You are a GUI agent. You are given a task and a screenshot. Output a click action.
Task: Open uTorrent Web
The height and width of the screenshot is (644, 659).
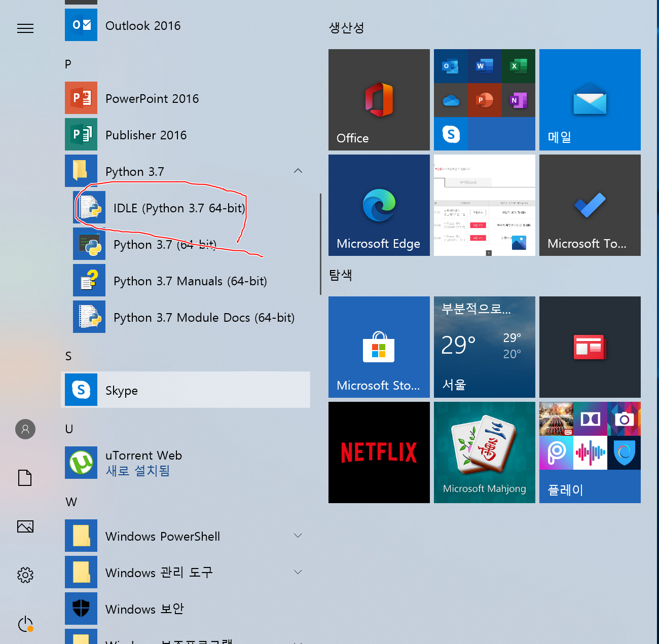(186, 463)
